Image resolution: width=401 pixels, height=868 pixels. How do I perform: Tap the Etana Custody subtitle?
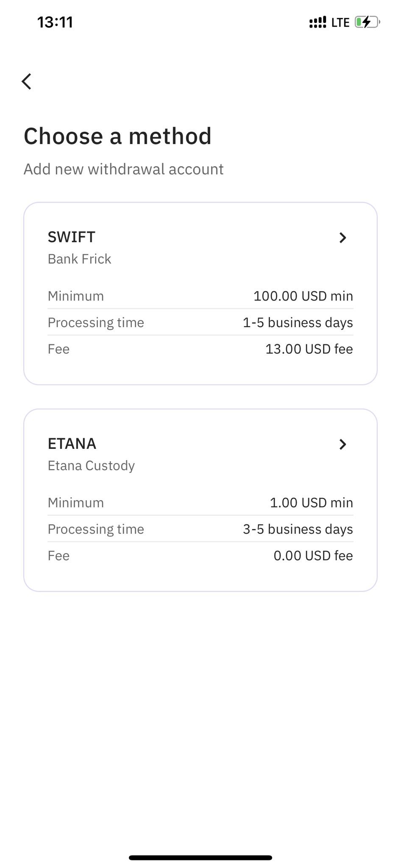pyautogui.click(x=91, y=466)
